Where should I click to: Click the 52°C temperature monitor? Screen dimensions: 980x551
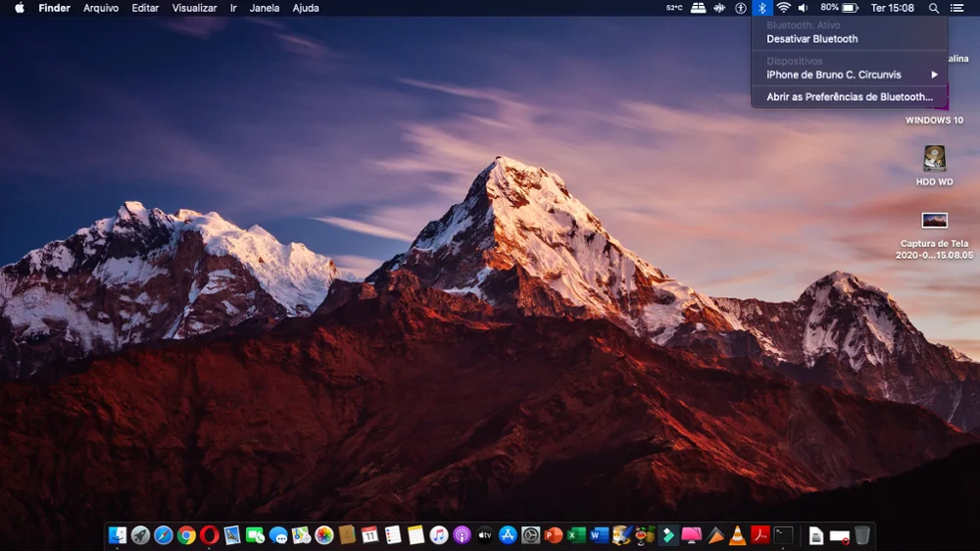(674, 8)
